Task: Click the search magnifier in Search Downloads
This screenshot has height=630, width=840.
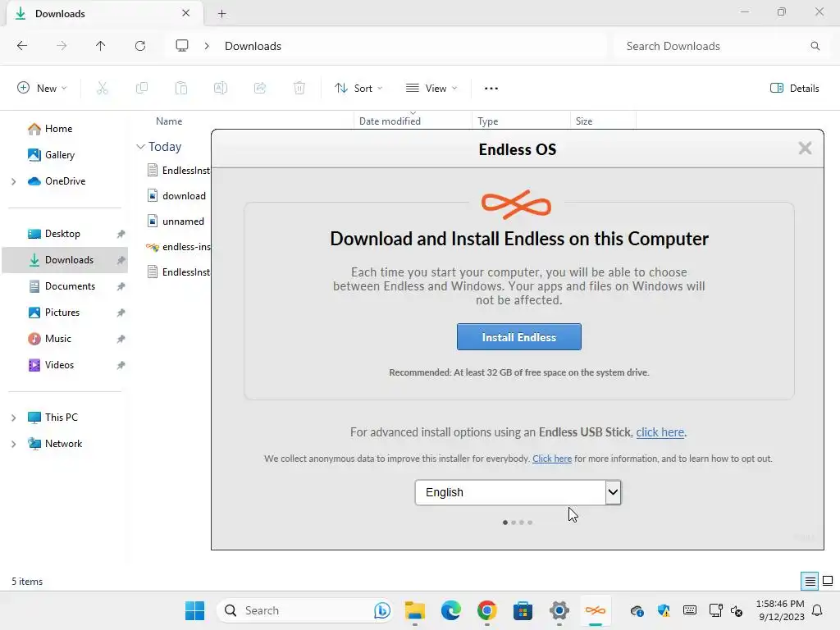Action: [x=815, y=46]
